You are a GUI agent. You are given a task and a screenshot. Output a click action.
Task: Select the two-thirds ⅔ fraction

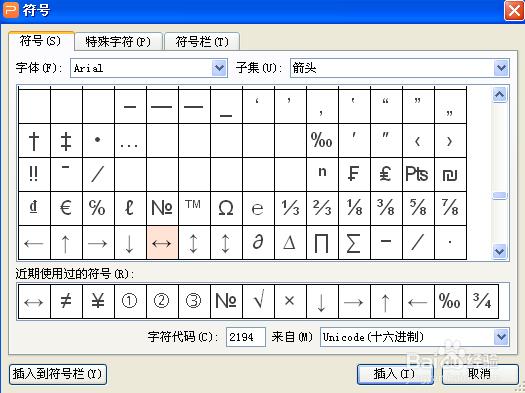(x=322, y=208)
